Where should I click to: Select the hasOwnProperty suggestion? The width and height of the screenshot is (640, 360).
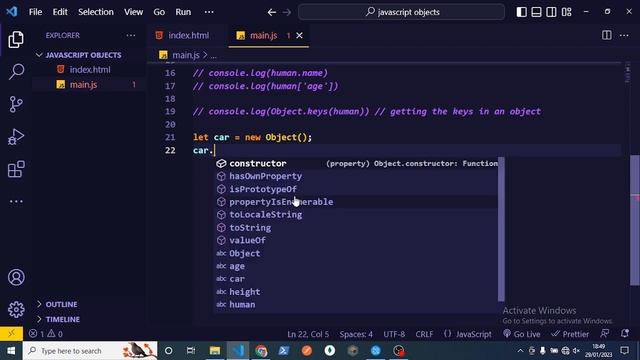[356, 176]
